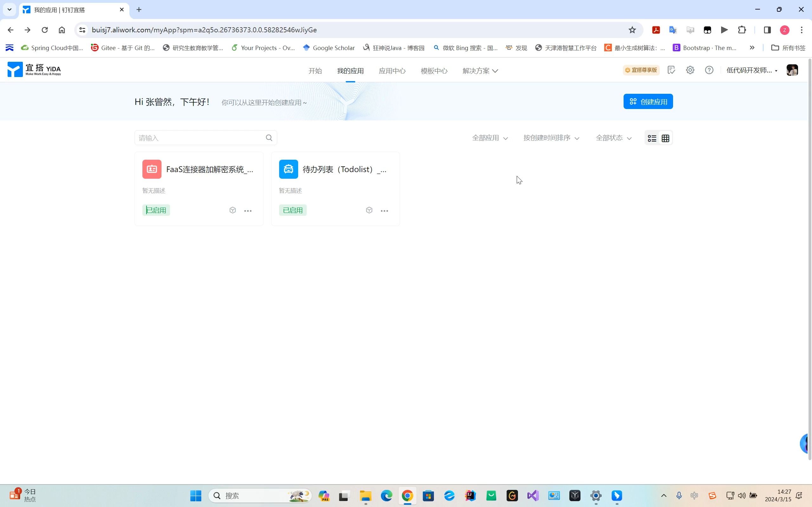The image size is (812, 507).
Task: Expand 全部状态 dropdown filter
Action: coord(613,138)
